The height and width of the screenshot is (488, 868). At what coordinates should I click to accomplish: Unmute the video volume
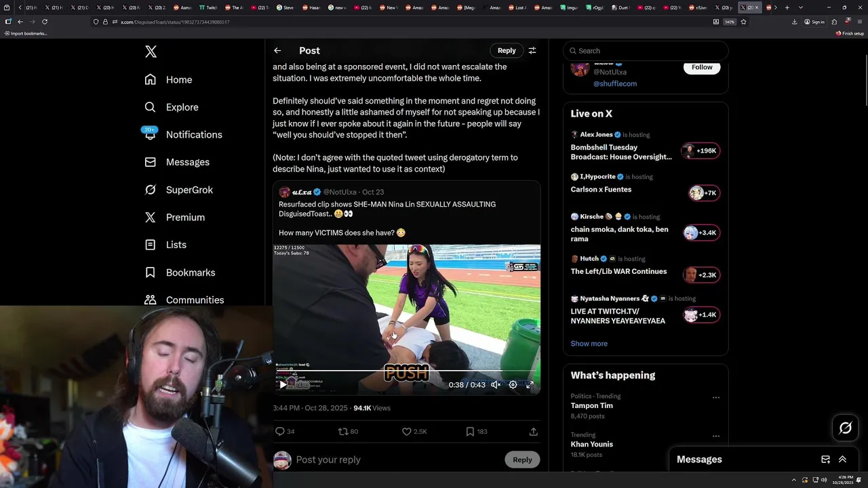[496, 384]
